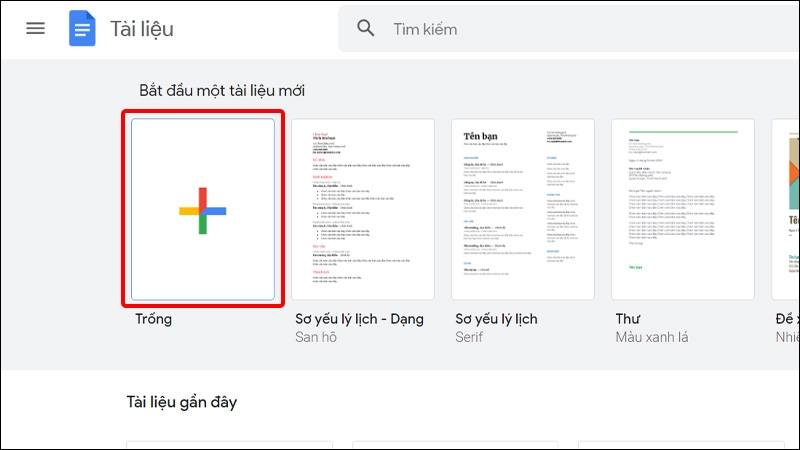Open the main hamburger menu
The image size is (800, 450).
(x=35, y=28)
